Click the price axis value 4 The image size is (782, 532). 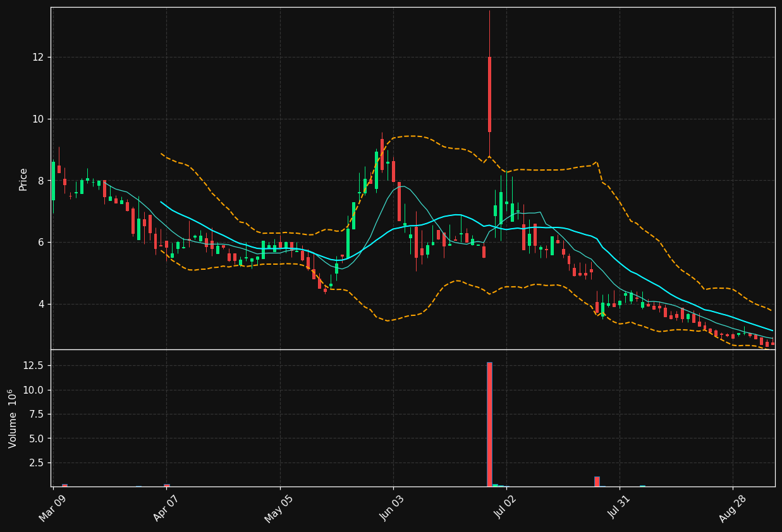(x=42, y=304)
